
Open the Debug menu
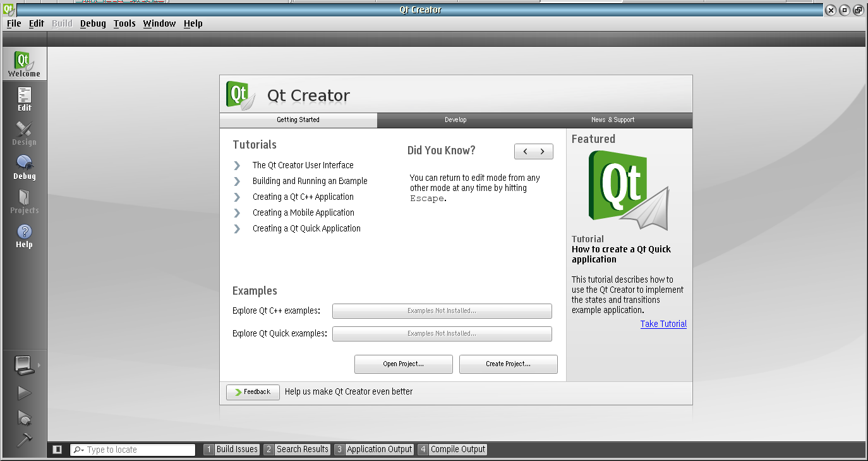pyautogui.click(x=93, y=23)
